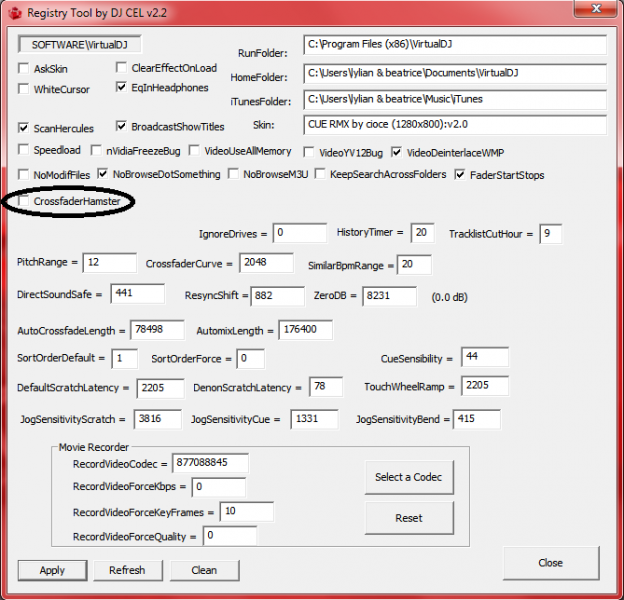Click the DenonScratchLatency field

pos(326,387)
